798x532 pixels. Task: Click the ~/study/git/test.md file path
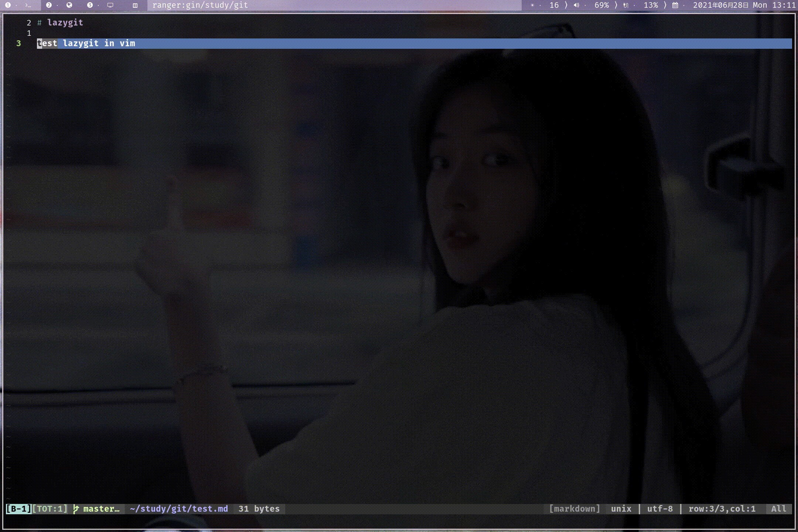point(179,509)
